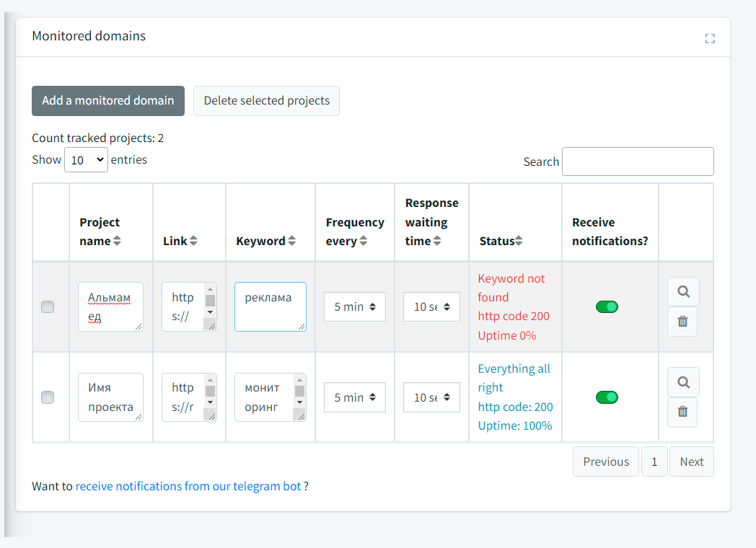Go to the Next page
Image resolution: width=756 pixels, height=548 pixels.
coord(691,461)
